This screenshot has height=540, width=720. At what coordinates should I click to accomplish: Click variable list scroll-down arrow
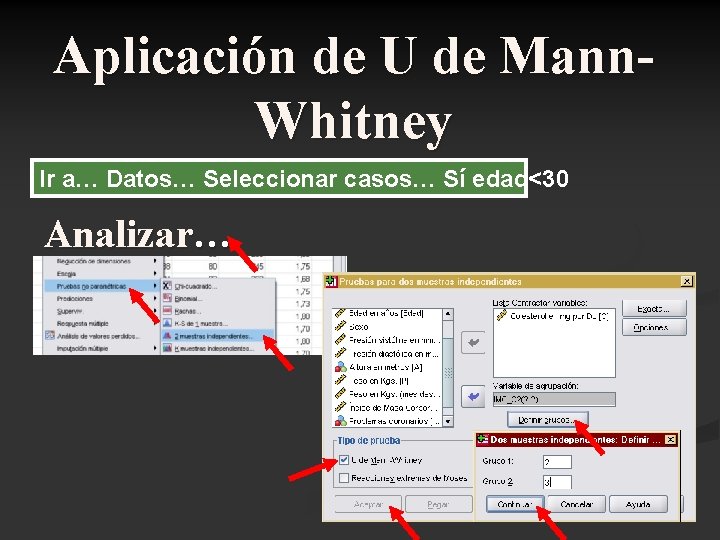coord(448,421)
